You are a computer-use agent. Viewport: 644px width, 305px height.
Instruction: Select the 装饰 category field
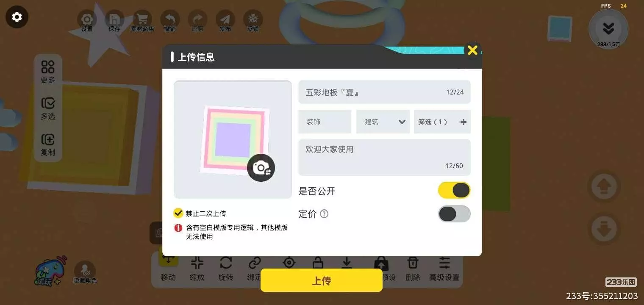[325, 122]
